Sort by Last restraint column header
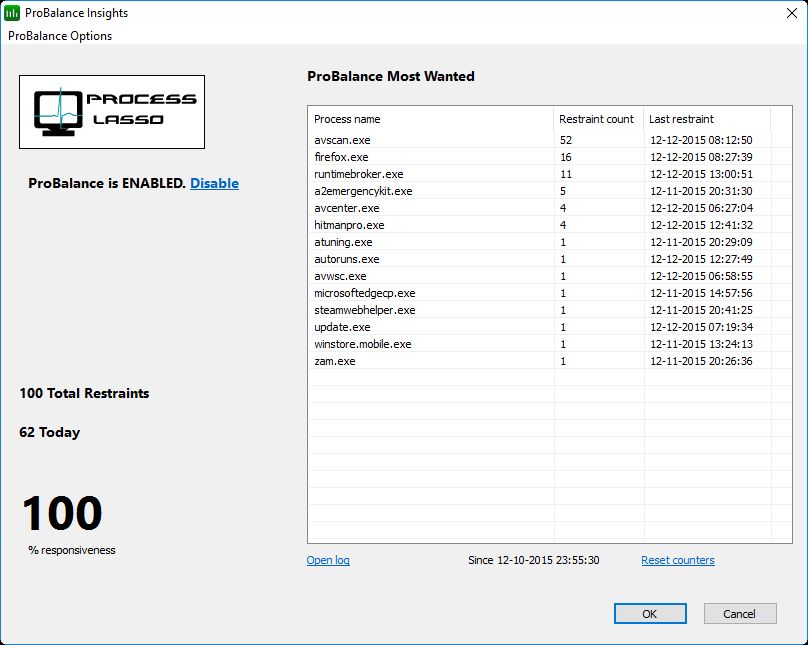 click(707, 119)
